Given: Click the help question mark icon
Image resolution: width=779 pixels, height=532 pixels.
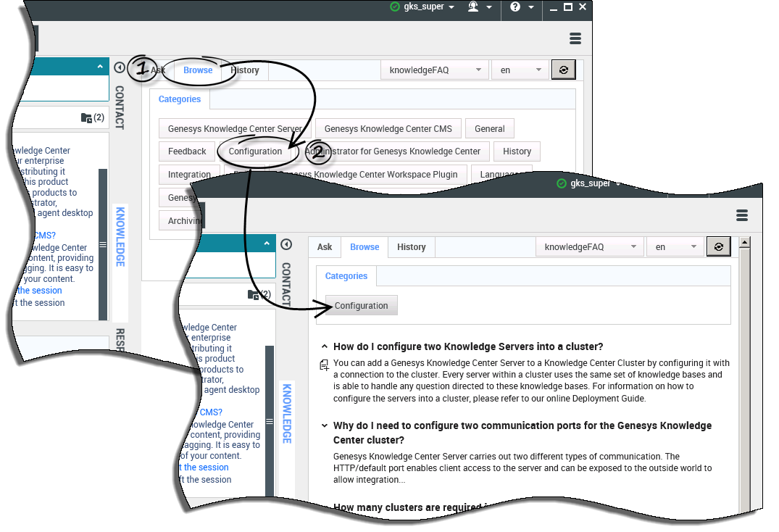Looking at the screenshot, I should point(515,7).
